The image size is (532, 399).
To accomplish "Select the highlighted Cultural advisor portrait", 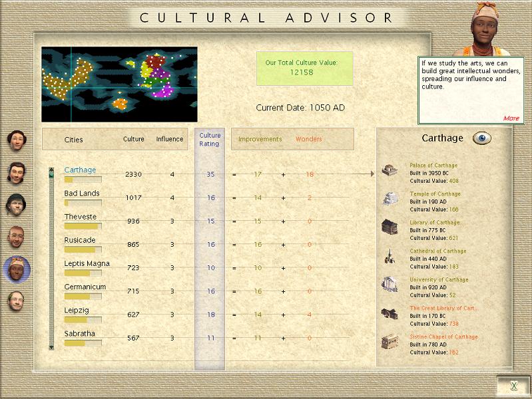I will tap(16, 268).
